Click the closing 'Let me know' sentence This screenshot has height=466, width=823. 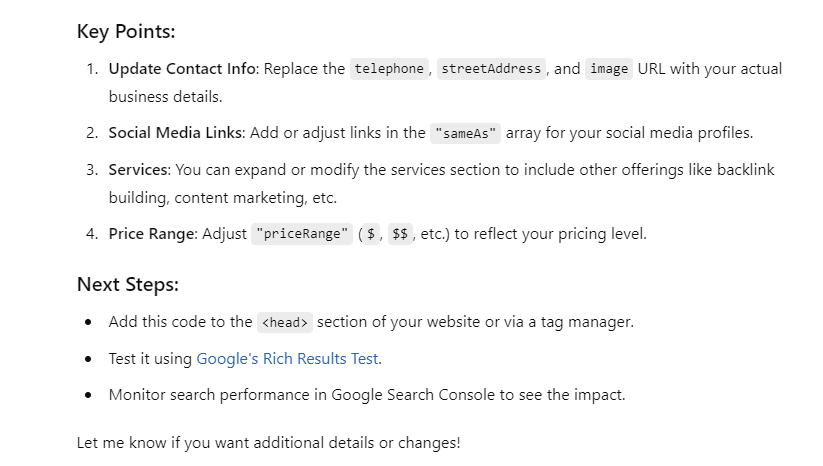pos(268,443)
